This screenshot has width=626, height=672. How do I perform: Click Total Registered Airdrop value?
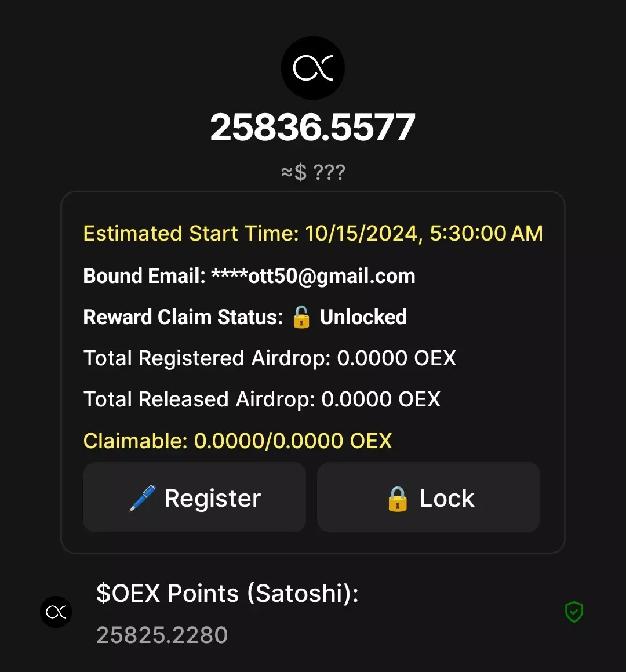click(396, 358)
